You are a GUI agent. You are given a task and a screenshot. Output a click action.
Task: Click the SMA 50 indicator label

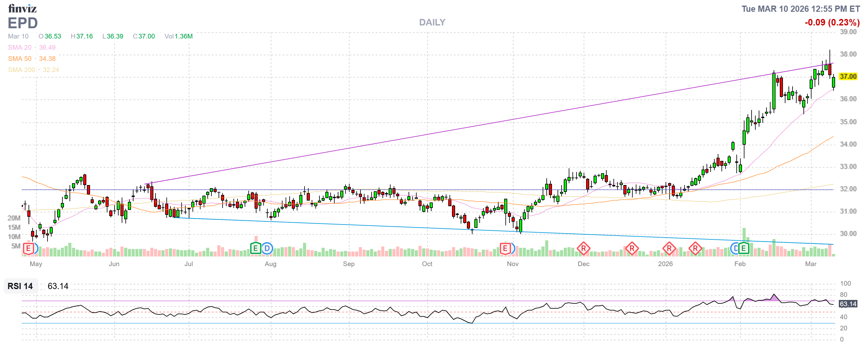click(x=20, y=59)
